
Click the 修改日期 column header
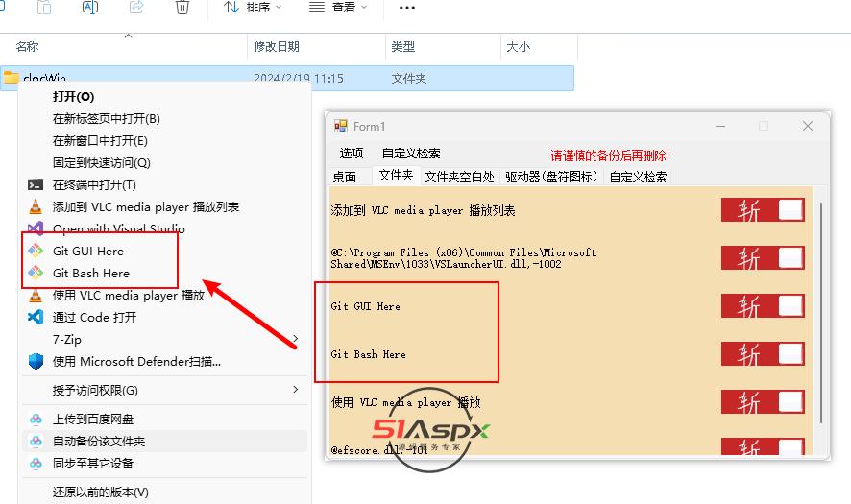(277, 47)
